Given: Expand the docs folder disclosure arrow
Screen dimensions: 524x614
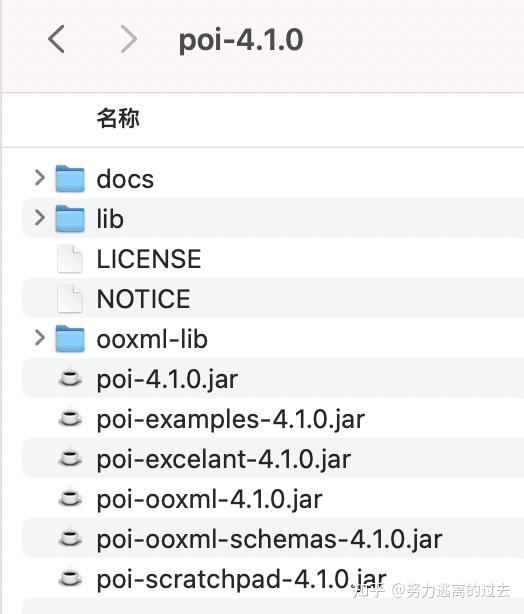Looking at the screenshot, I should [x=40, y=178].
